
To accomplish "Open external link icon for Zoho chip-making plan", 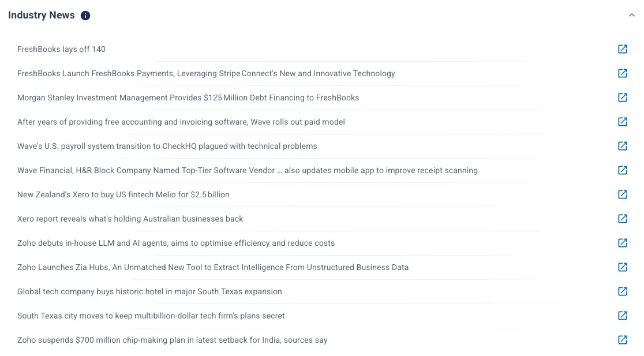I will [623, 340].
